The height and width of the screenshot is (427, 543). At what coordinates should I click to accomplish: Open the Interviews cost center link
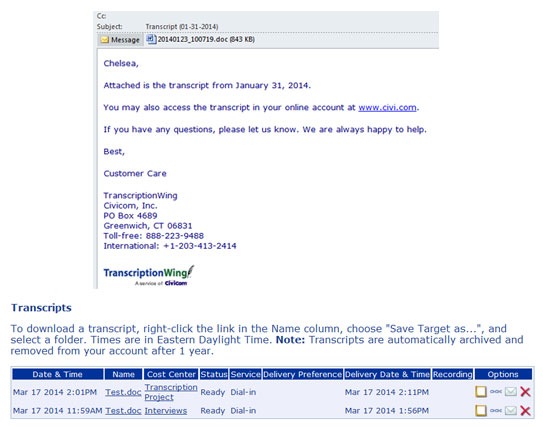166,411
